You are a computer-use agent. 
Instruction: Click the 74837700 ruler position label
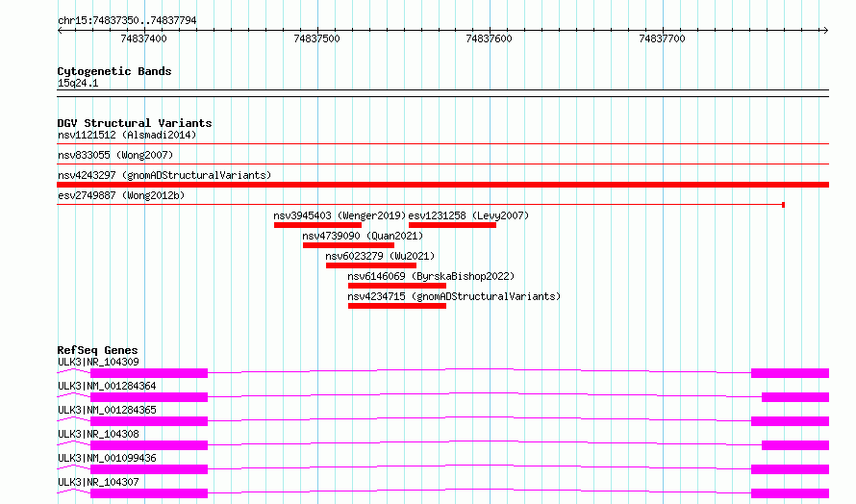[662, 38]
